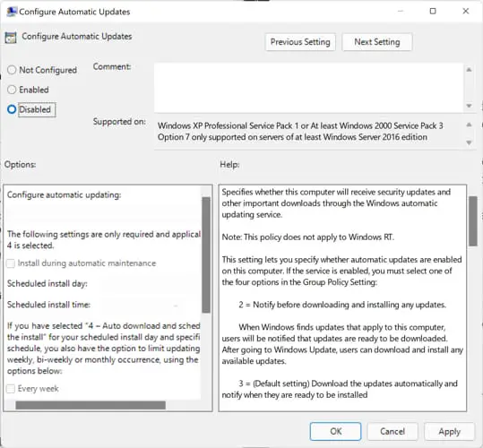Screen dimensions: 483x448
Task: Click the Help pane vertical scrollbar thumb
Action: click(473, 221)
